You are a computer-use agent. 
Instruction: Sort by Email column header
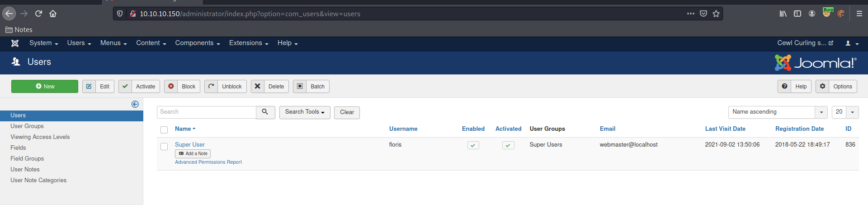[x=608, y=129]
